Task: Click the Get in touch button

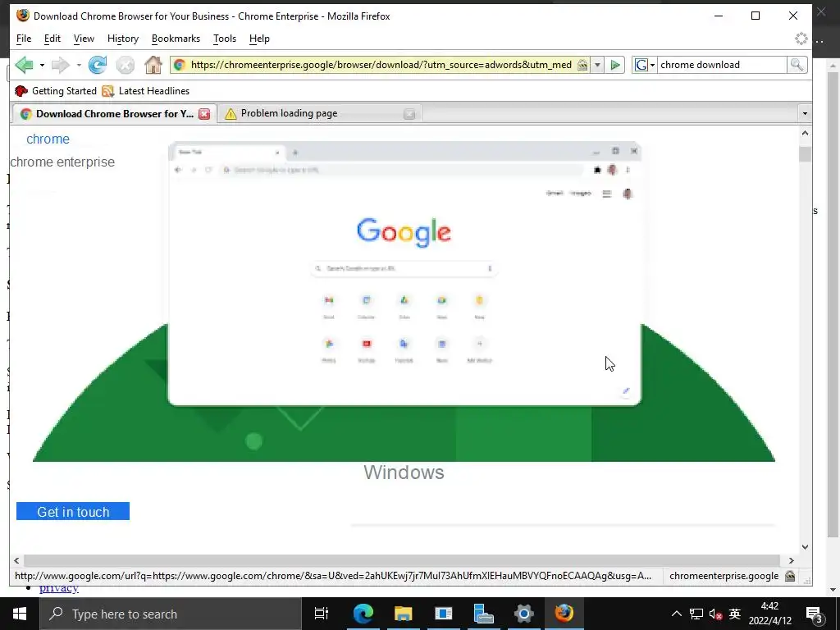Action: (x=73, y=511)
